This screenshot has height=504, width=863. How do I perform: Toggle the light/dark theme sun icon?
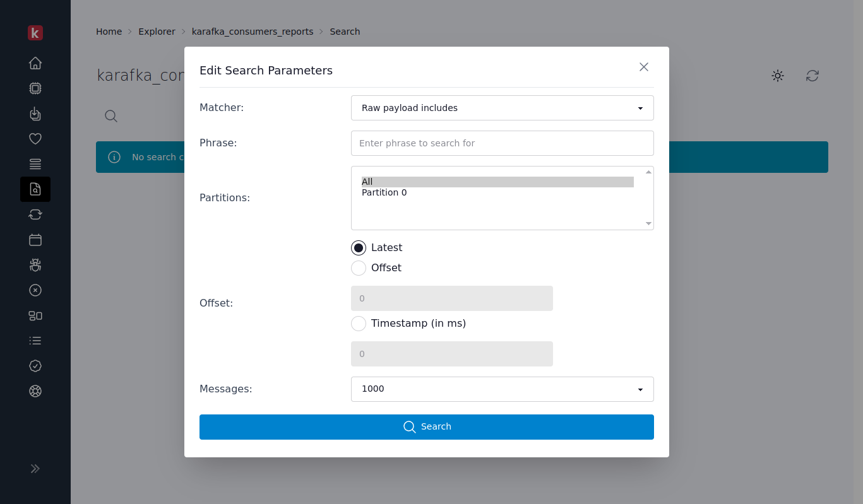(778, 76)
